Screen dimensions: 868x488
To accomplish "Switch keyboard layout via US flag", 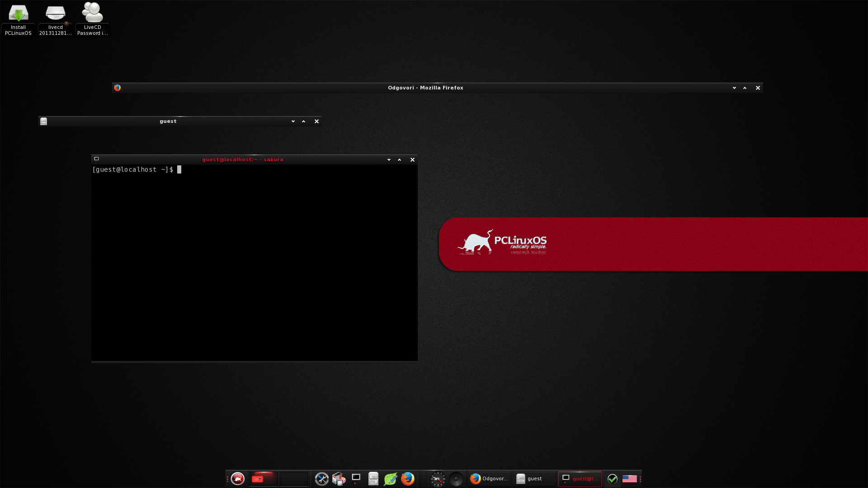I will coord(629,479).
